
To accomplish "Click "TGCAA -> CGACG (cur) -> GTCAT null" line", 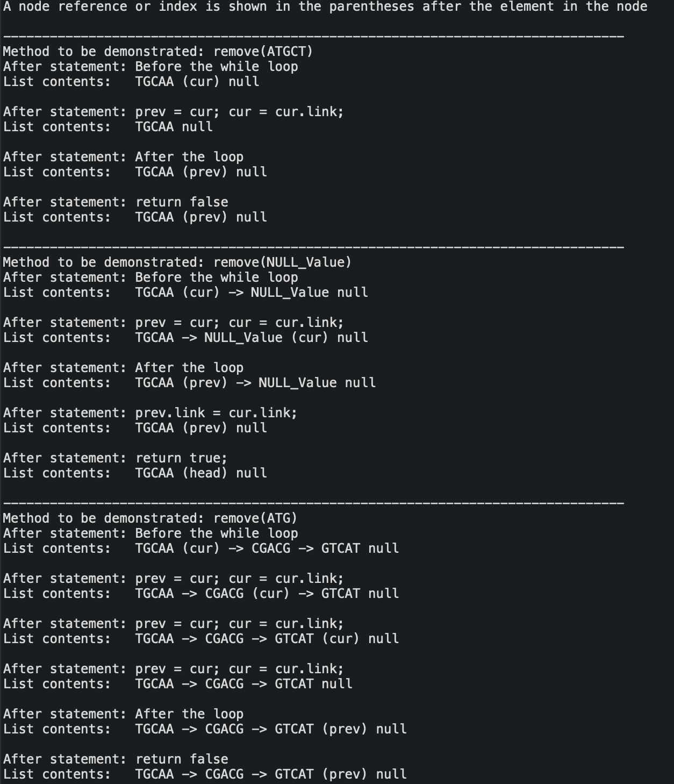I will (x=201, y=594).
